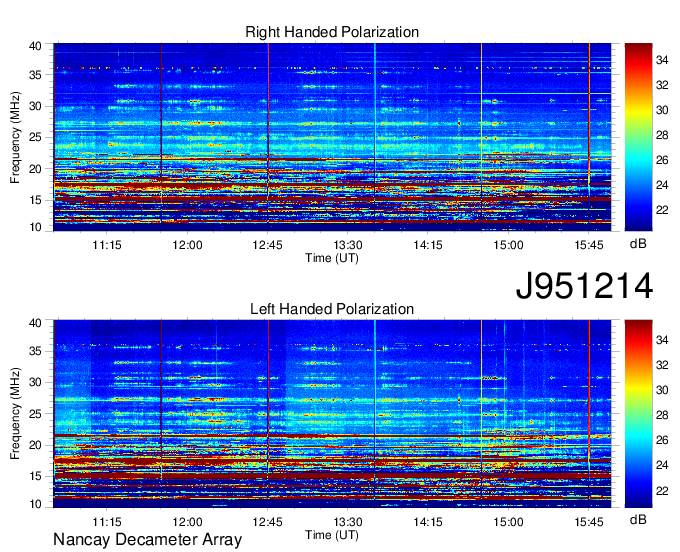Click the "13:30" time tick of the Right Handed plot
This screenshot has width=680, height=552.
tap(348, 245)
